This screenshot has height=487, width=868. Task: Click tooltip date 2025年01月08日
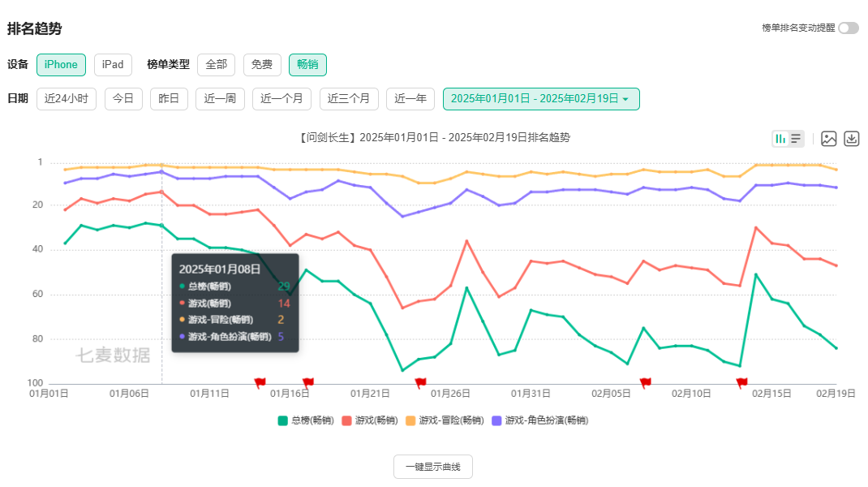(220, 269)
